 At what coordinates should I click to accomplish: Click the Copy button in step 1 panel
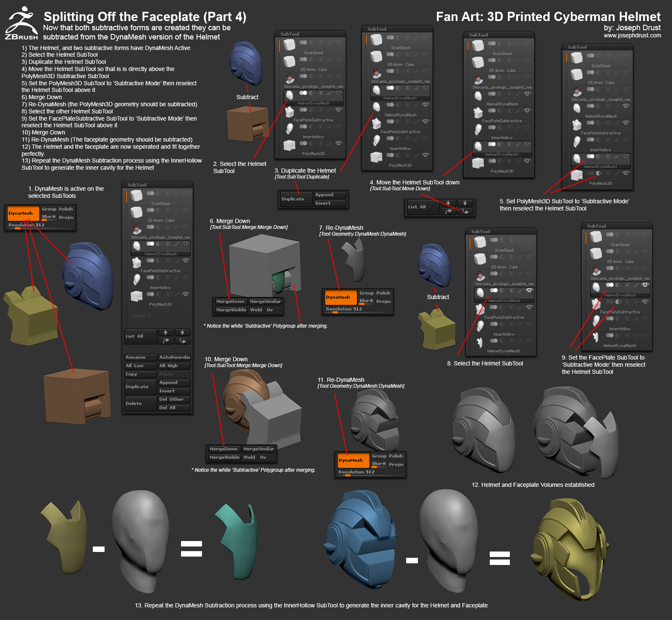(141, 374)
